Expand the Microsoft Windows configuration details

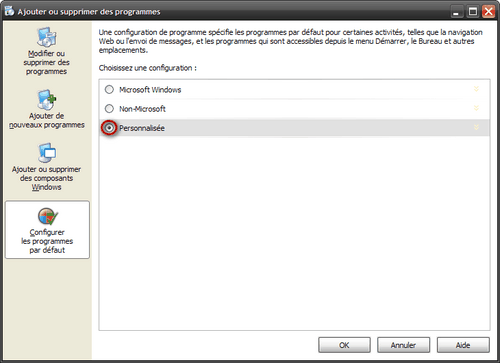[476, 89]
